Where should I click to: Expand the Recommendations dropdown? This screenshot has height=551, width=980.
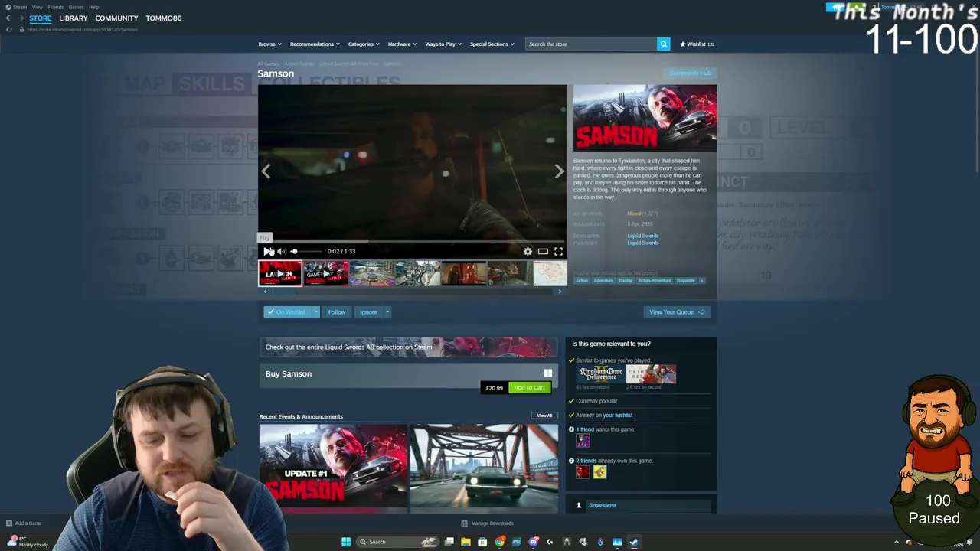coord(315,44)
